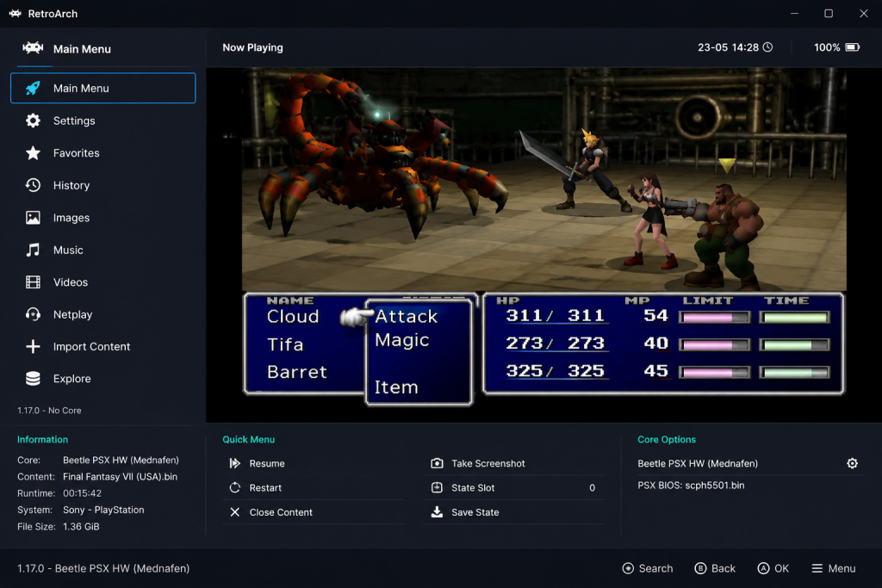Image resolution: width=882 pixels, height=588 pixels.
Task: Click the Videos film strip icon
Action: point(33,282)
